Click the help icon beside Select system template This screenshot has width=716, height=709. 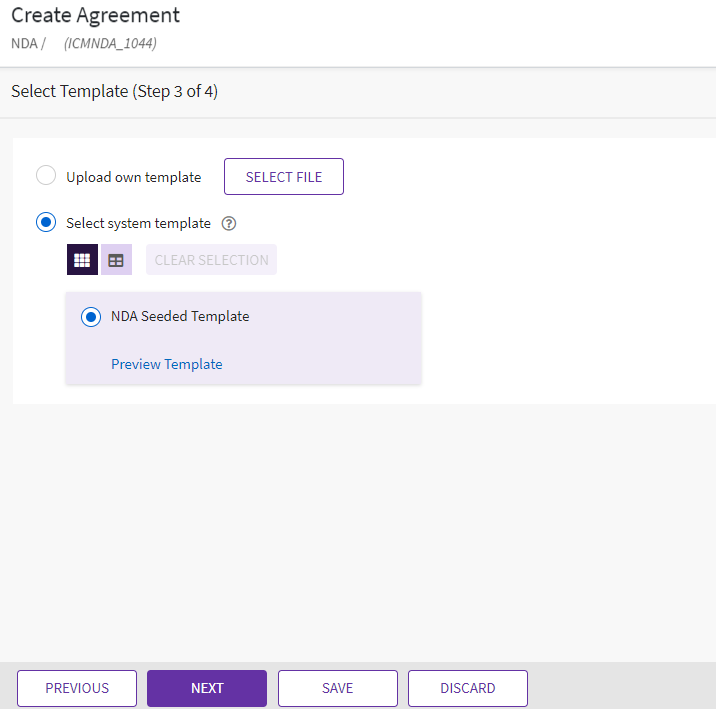228,224
